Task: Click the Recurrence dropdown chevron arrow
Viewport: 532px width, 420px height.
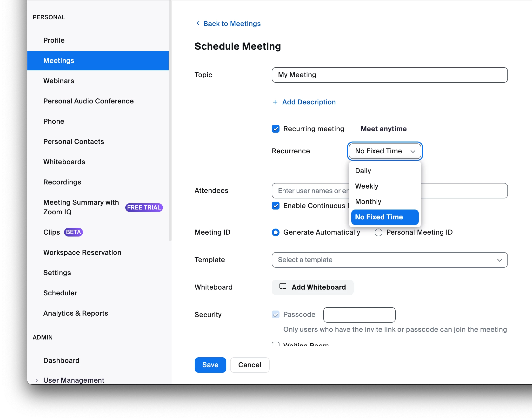Action: (413, 151)
